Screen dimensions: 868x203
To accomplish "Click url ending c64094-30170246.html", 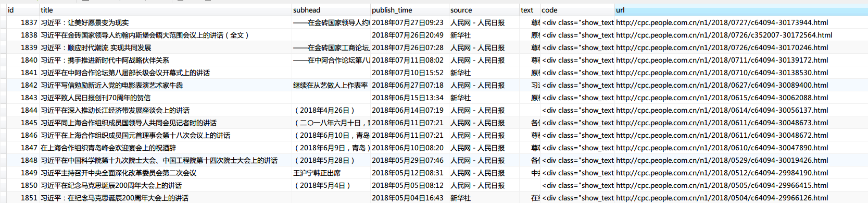I will click(x=722, y=47).
